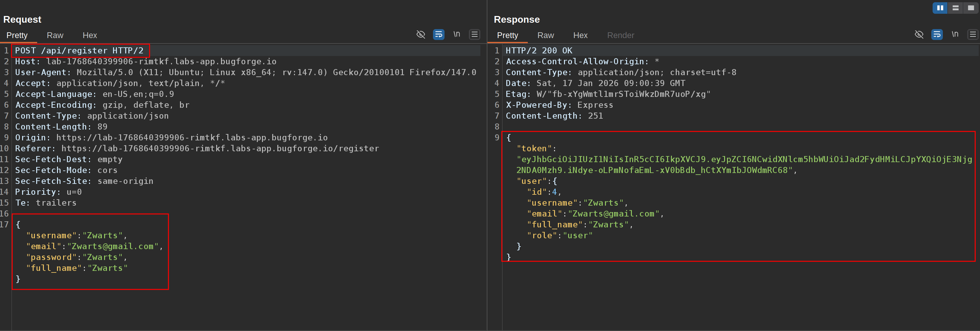Expand the Request editor hamburger options
Screen dimensions: 980x331
click(474, 34)
